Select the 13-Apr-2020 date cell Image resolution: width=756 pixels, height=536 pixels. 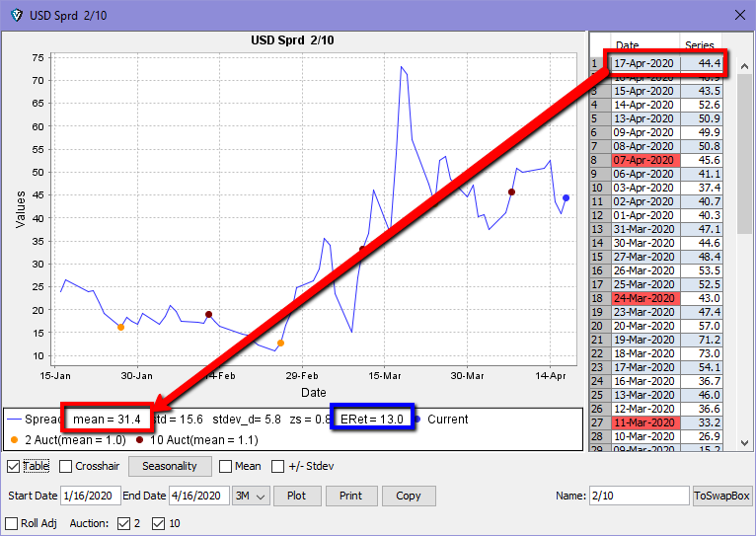(645, 118)
